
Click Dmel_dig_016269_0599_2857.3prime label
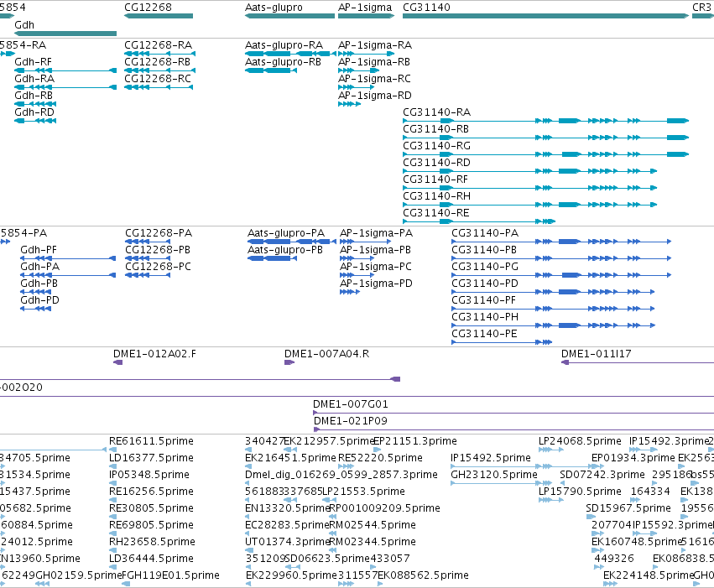click(x=341, y=475)
